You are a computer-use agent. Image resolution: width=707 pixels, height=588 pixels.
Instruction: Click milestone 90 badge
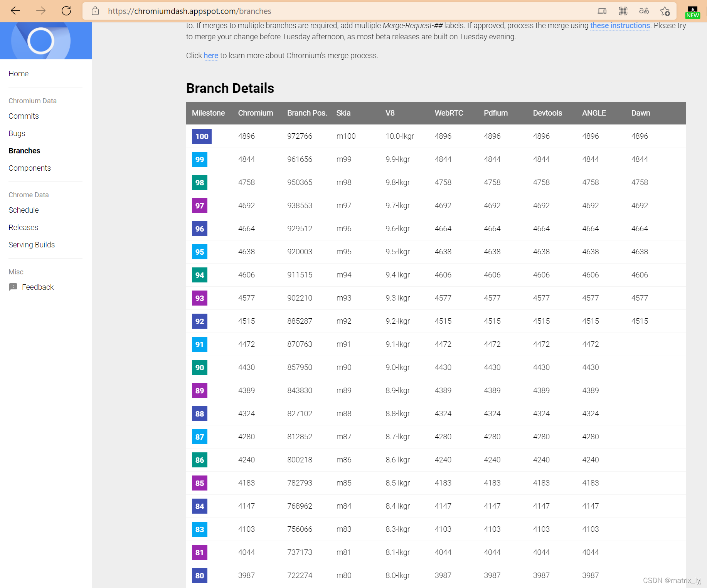coord(200,367)
